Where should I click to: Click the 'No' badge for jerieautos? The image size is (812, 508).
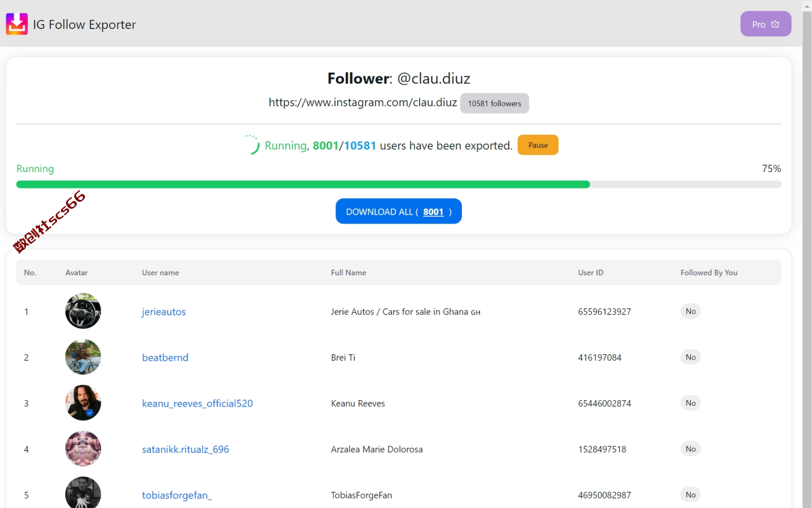[x=690, y=311]
